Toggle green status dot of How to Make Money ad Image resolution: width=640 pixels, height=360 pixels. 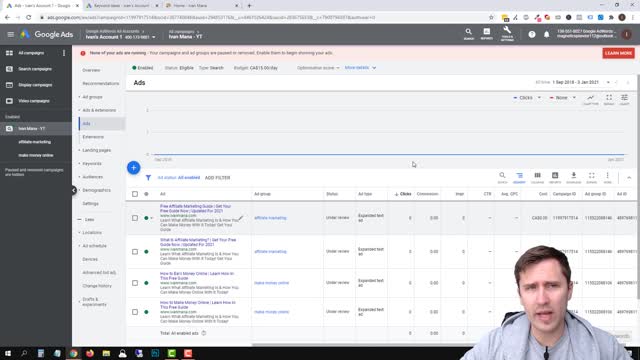[146, 312]
